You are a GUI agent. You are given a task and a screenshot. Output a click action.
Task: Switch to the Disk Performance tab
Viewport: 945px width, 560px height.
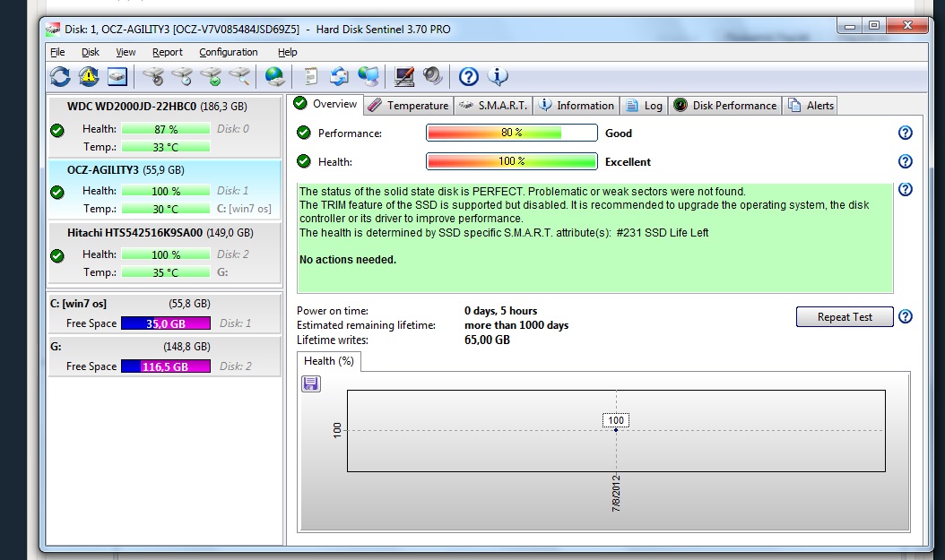(725, 106)
